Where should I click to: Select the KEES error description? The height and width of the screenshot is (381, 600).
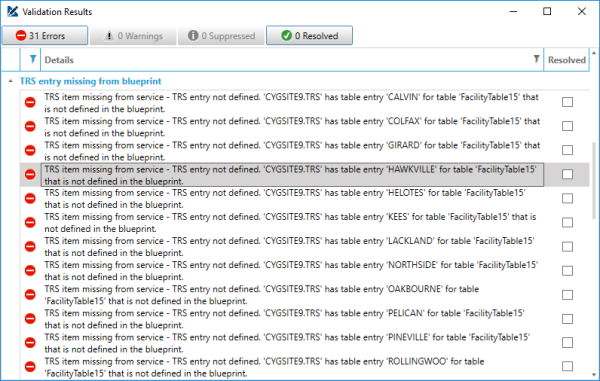pyautogui.click(x=290, y=223)
